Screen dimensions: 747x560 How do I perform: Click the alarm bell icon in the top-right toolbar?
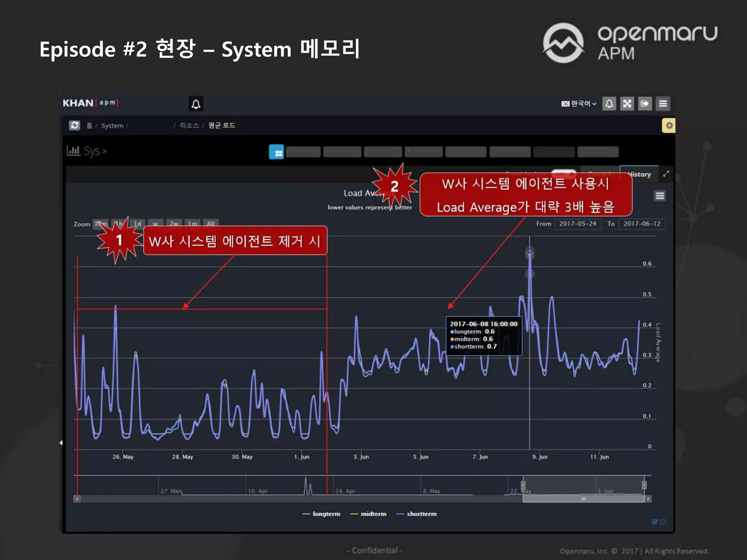[x=609, y=104]
